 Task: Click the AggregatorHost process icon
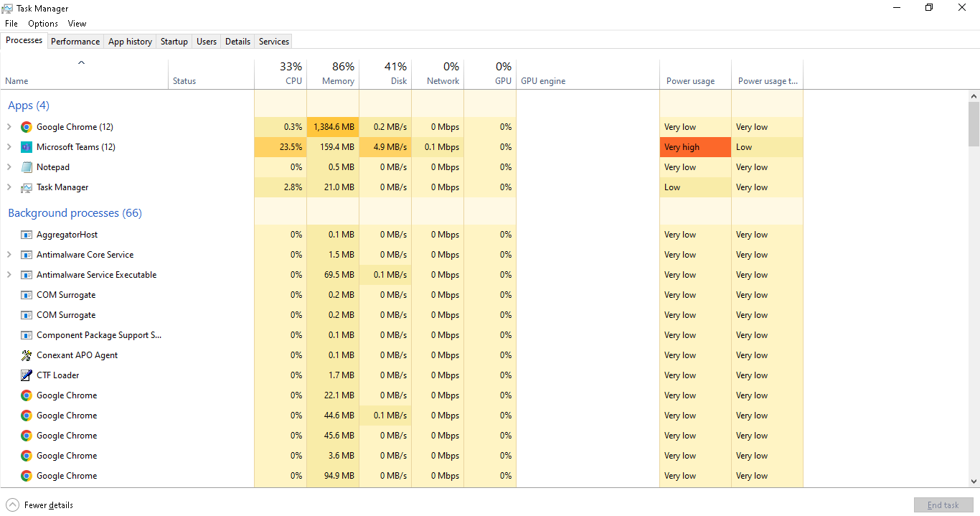point(27,235)
